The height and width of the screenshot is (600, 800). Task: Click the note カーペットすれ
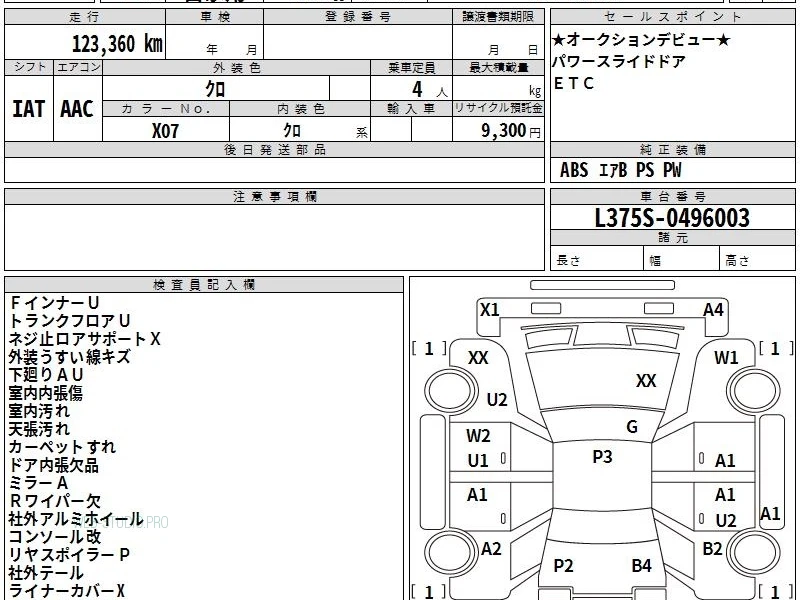pos(63,447)
